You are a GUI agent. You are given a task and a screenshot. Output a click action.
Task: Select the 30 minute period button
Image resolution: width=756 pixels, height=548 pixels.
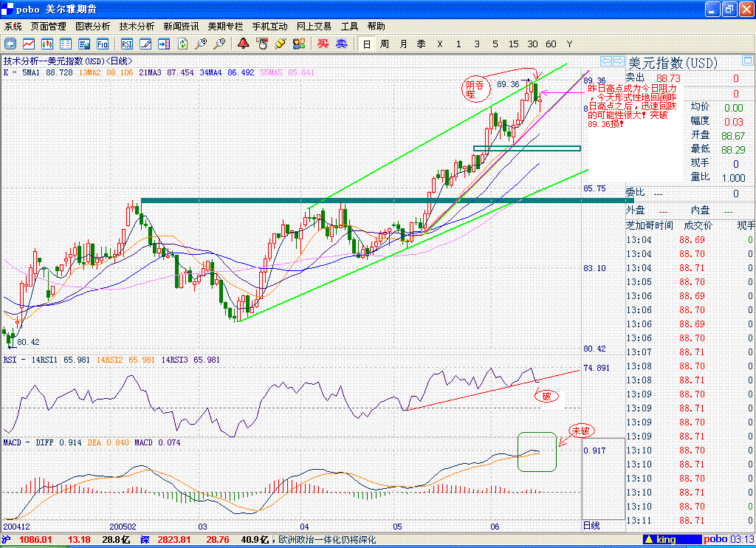[x=532, y=44]
